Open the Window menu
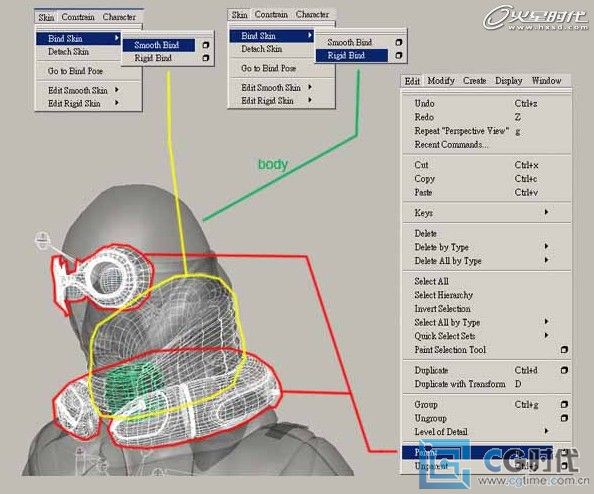 [546, 81]
